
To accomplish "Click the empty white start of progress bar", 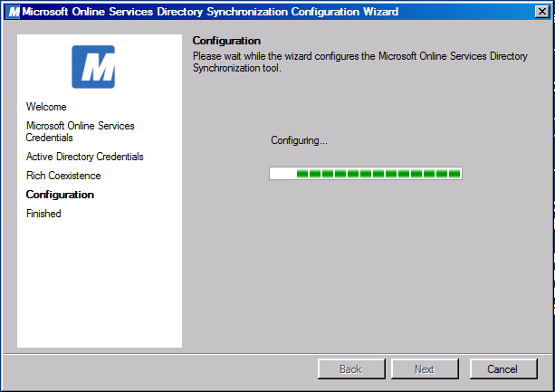I will point(282,173).
